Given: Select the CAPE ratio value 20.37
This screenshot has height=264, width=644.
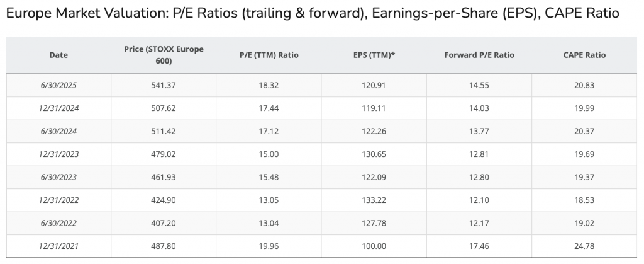Looking at the screenshot, I should coord(584,131).
